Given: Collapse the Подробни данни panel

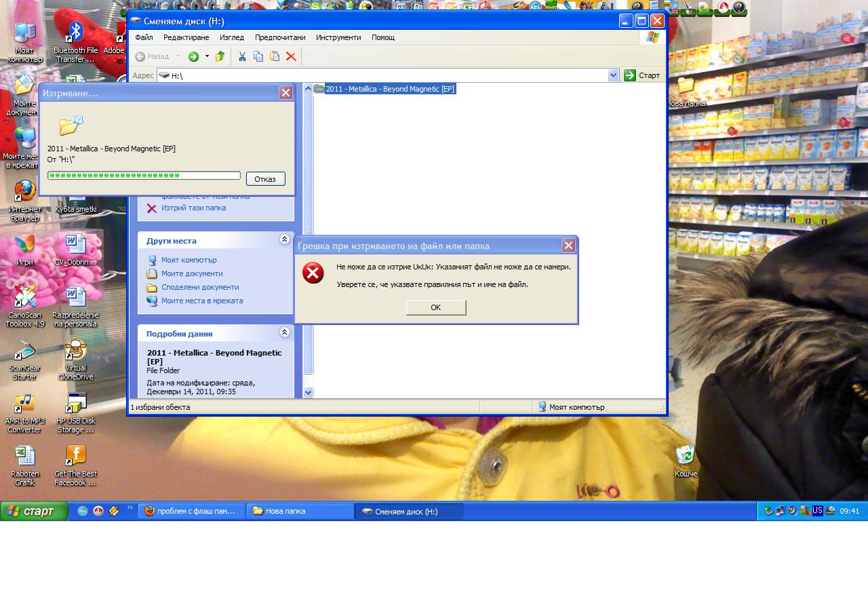Looking at the screenshot, I should coord(284,332).
